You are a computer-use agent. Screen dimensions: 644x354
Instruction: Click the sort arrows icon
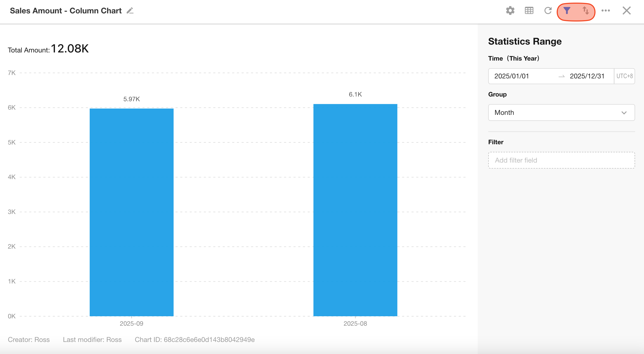tap(586, 11)
